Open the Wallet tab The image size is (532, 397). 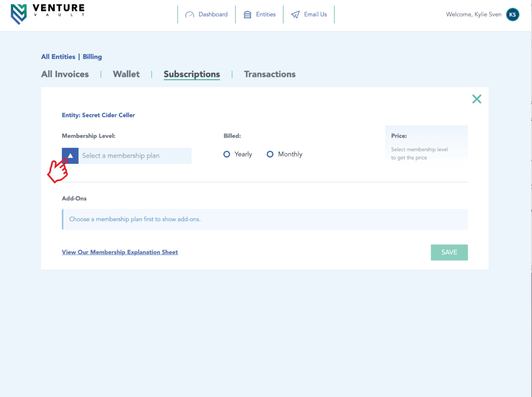[126, 74]
